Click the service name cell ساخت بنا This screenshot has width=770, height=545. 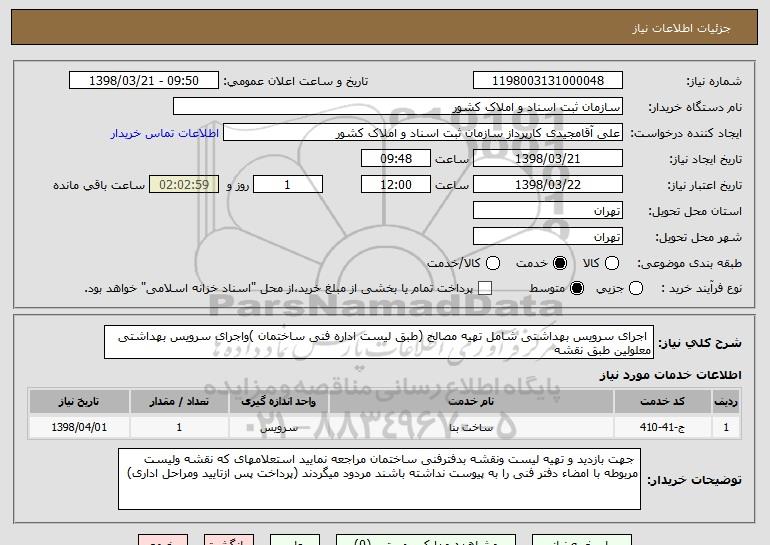[x=471, y=427]
